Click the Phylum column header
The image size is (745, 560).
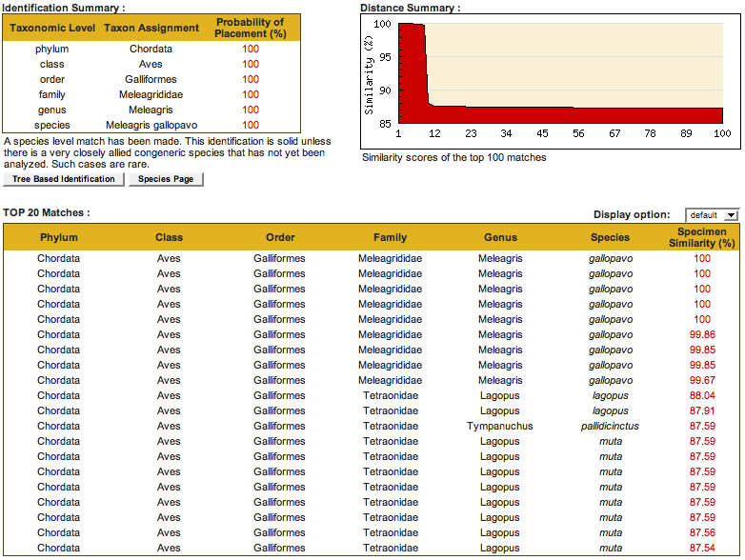(58, 237)
